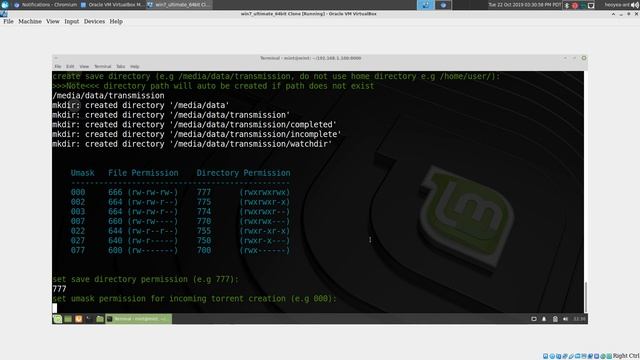Select the Terminal task in guest taskbar
This screenshot has height=360, width=640.
point(139,319)
